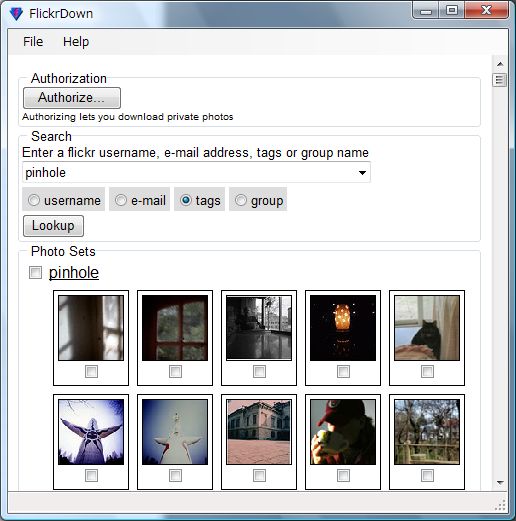The height and width of the screenshot is (521, 516).
Task: Open the pinhole photo set link
Action: click(x=74, y=272)
